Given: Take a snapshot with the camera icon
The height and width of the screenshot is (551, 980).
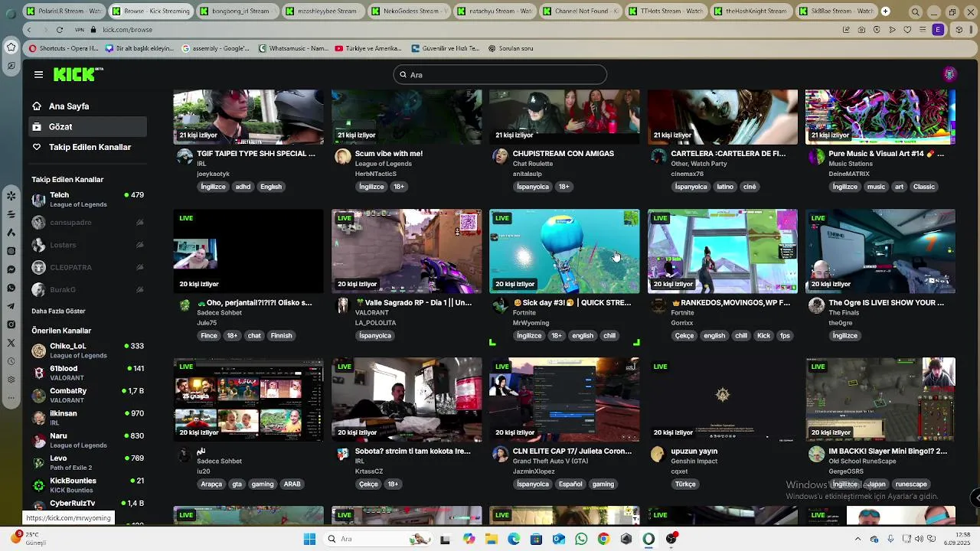Looking at the screenshot, I should click(861, 29).
